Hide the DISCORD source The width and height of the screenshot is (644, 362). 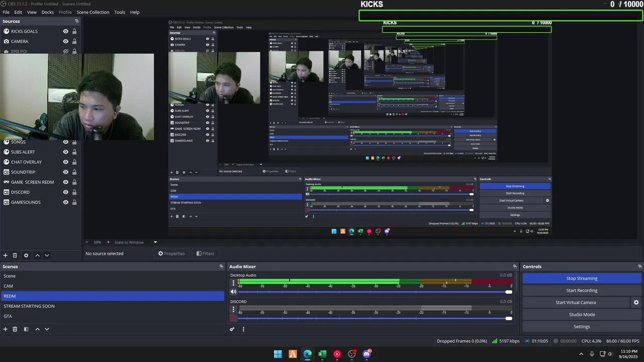pyautogui.click(x=65, y=192)
